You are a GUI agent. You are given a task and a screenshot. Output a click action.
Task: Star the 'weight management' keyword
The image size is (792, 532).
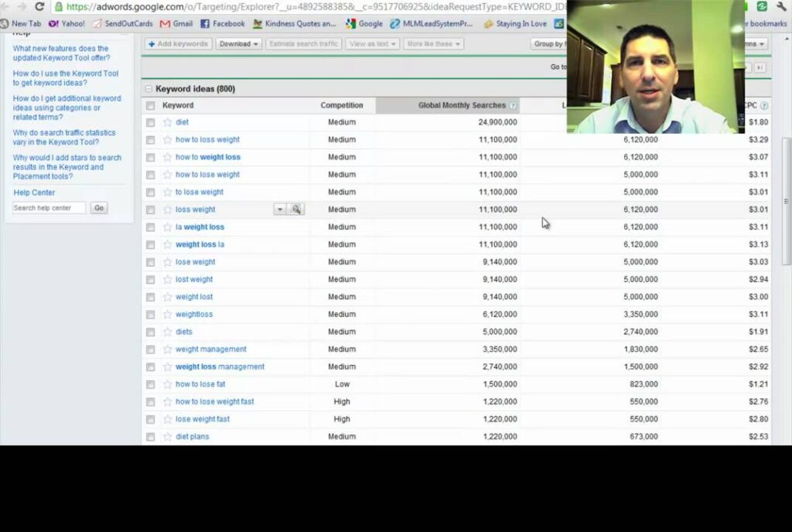point(168,350)
